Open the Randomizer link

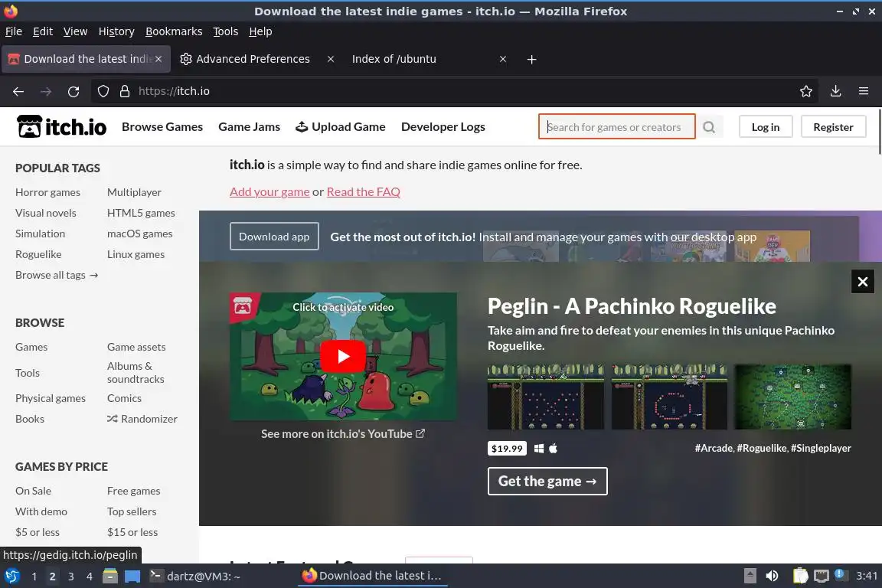(142, 420)
